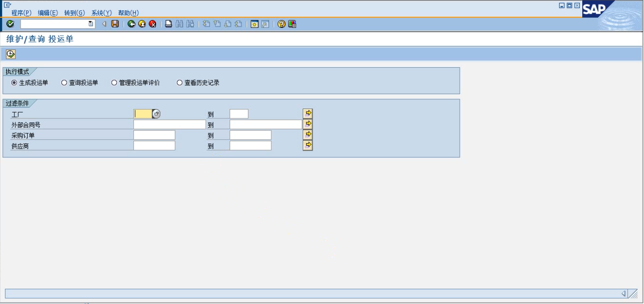Click the red Cancel icon
This screenshot has height=304, width=644.
(x=153, y=24)
